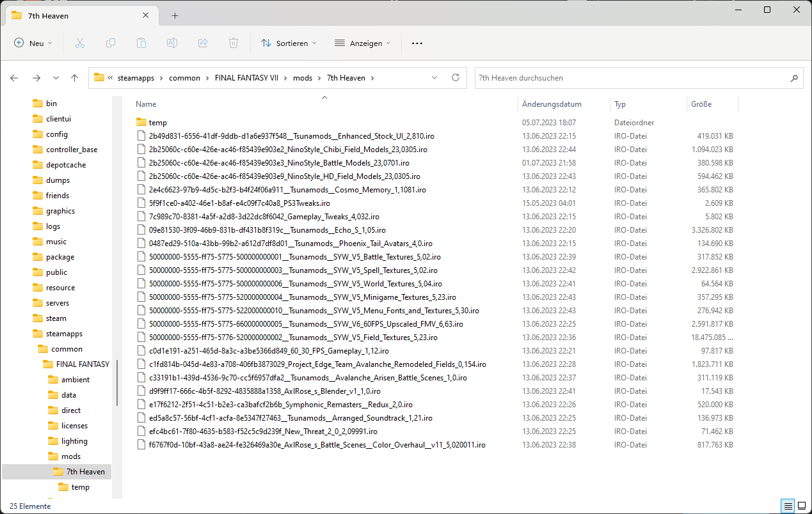
Task: Open Neu dropdown button
Action: pyautogui.click(x=33, y=43)
